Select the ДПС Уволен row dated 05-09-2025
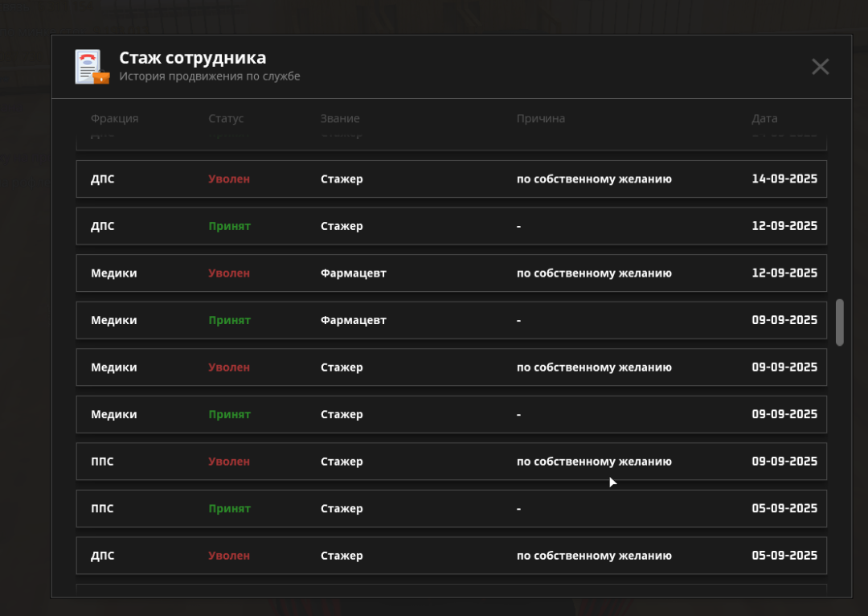The height and width of the screenshot is (616, 868). click(451, 556)
